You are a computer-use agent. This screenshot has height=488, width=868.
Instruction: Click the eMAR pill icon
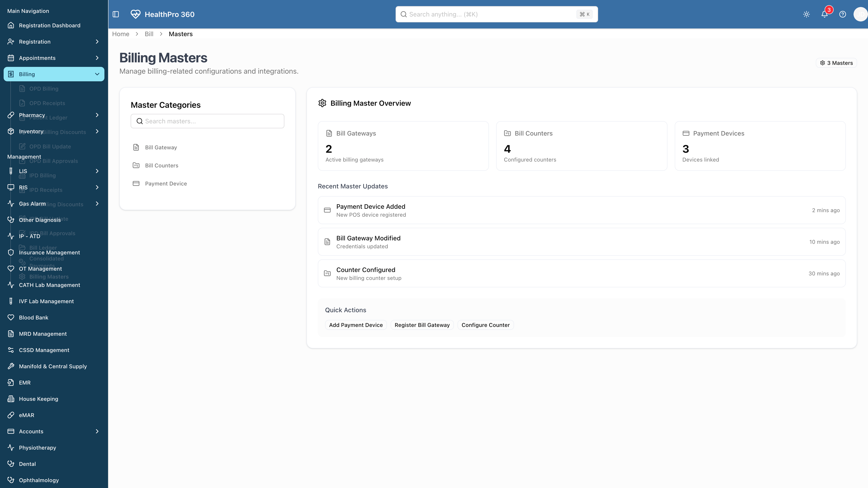(x=11, y=415)
